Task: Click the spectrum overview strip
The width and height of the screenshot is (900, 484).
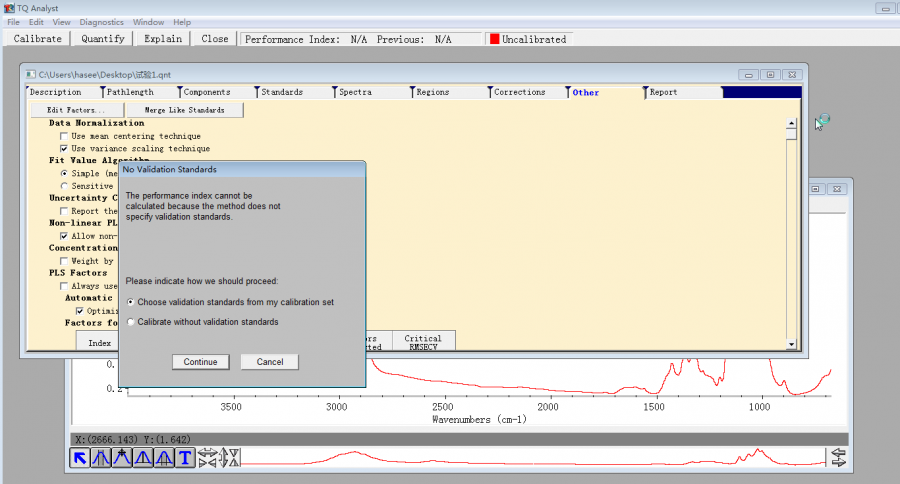Action: tap(533, 458)
